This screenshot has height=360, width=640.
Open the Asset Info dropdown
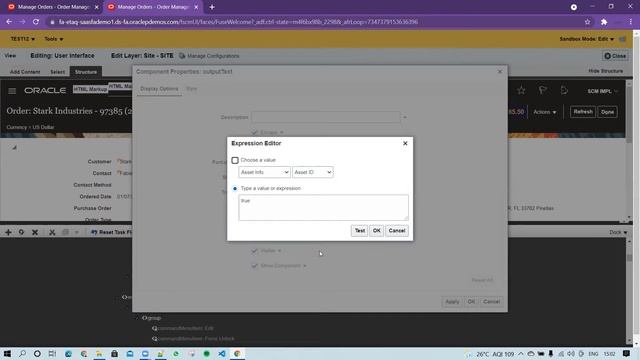point(264,172)
